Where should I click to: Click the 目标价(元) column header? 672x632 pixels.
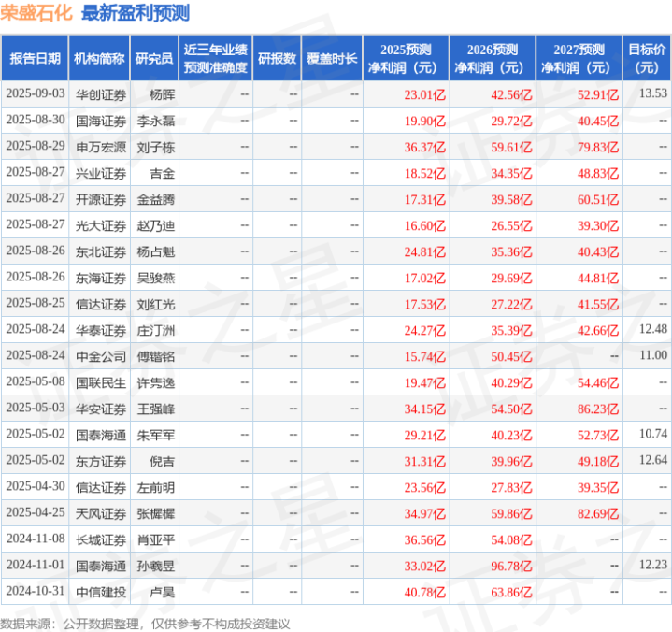tap(647, 58)
